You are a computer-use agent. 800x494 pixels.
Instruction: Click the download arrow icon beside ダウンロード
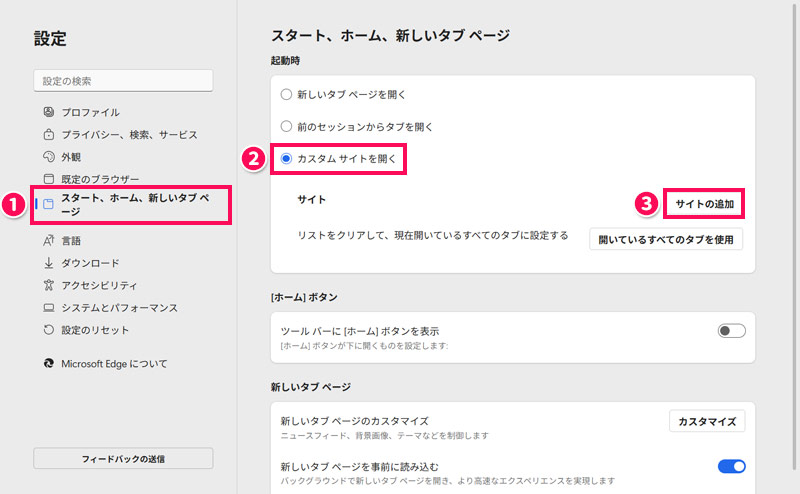[48, 263]
